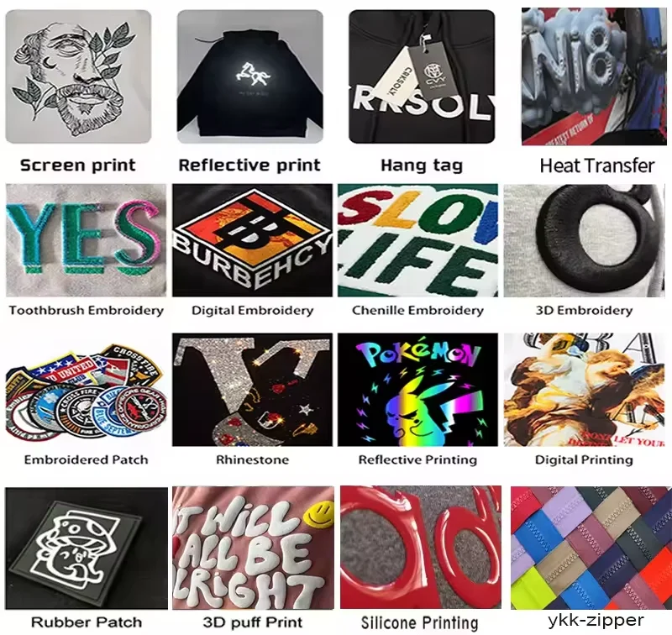Click the ykk-zipper caption label
Screen dimensions: 672x635
596,620
